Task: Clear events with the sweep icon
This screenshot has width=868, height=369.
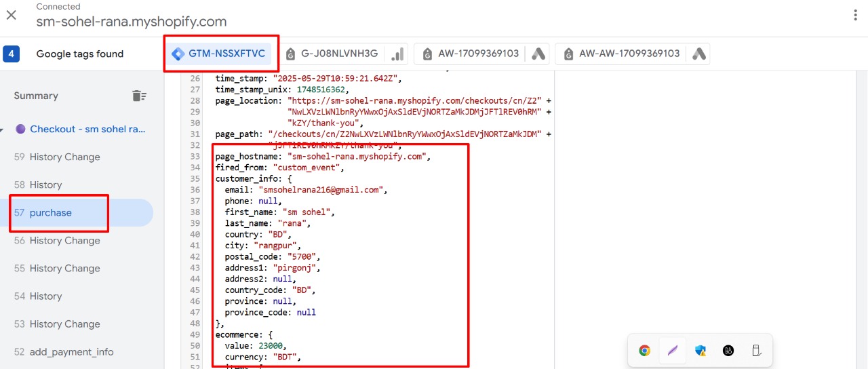Action: tap(139, 96)
